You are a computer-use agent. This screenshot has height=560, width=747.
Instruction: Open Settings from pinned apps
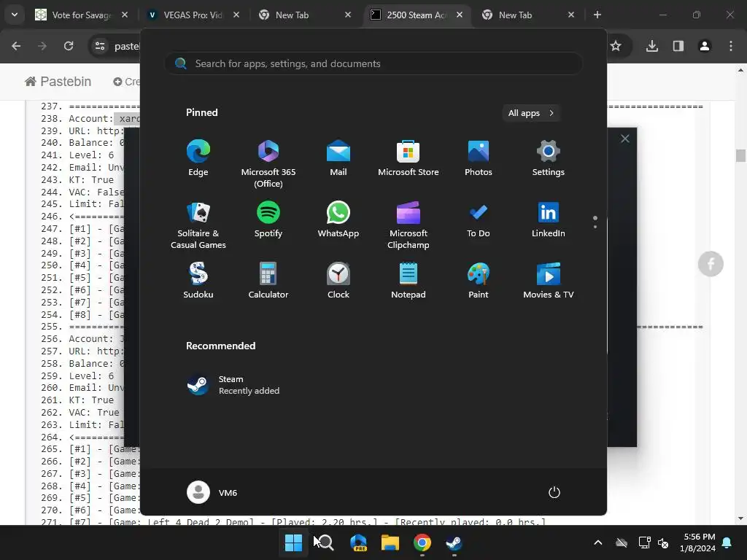tap(549, 158)
